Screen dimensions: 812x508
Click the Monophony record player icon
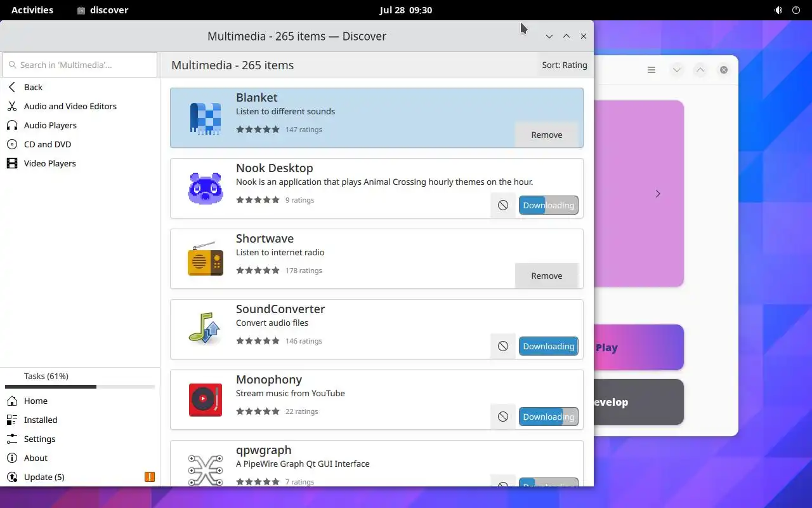(206, 400)
